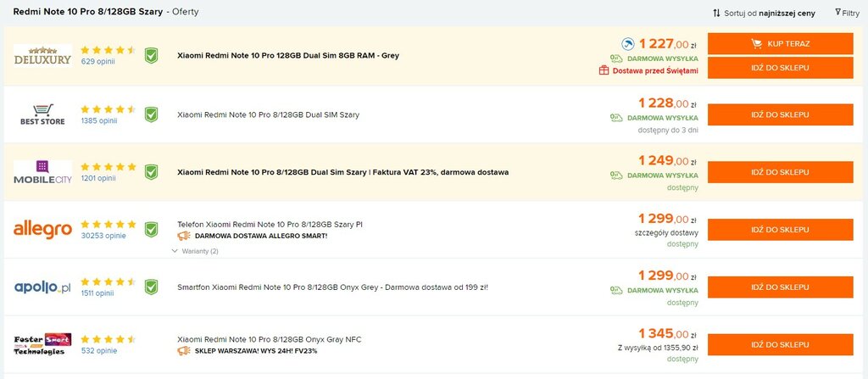Click green trusted shield badge for Allegro

tap(151, 230)
